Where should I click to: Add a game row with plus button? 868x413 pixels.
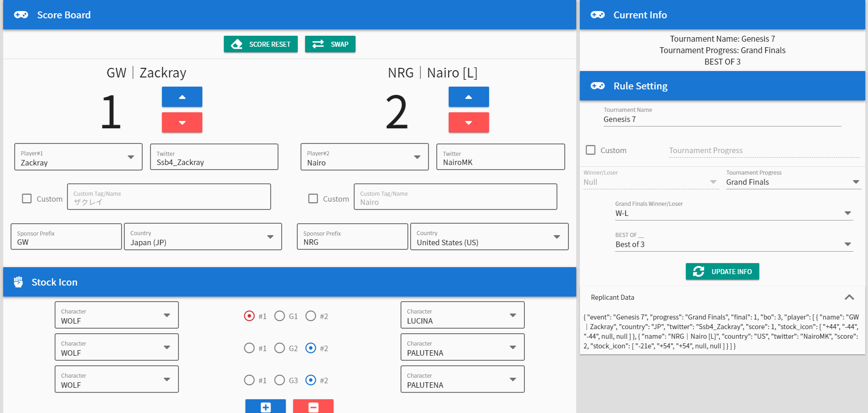point(266,406)
